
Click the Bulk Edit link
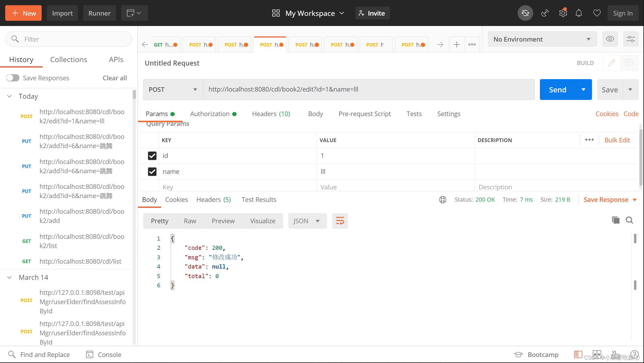(x=617, y=140)
